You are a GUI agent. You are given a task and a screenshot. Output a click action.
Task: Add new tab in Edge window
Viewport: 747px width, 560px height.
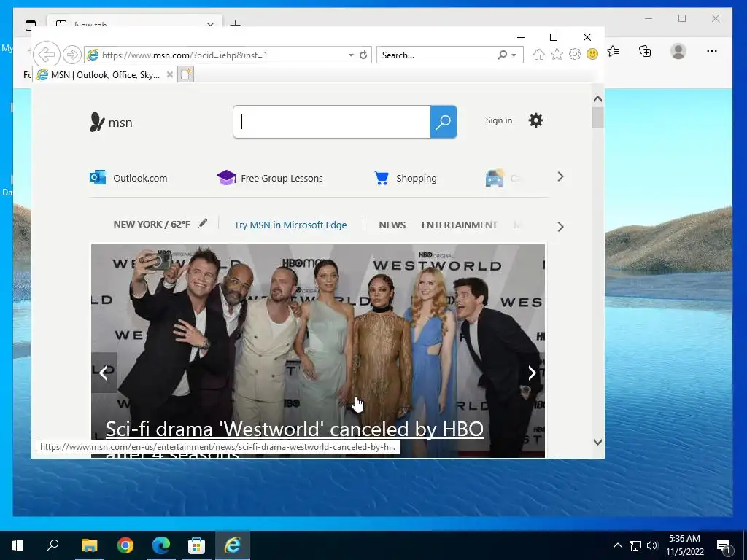coord(235,23)
